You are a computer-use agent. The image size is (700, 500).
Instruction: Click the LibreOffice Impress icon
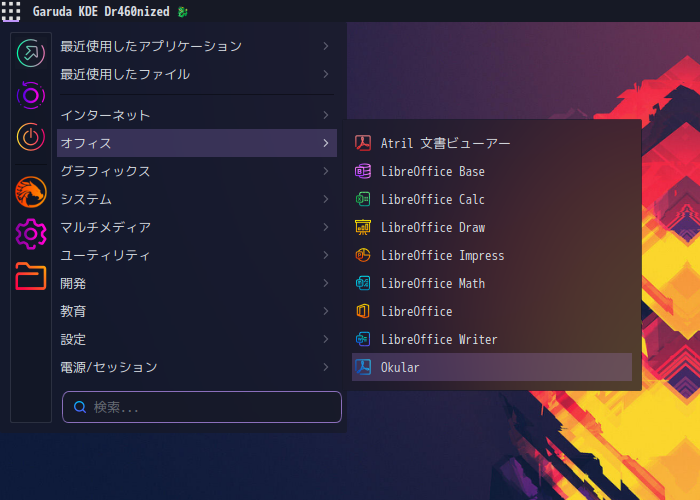tap(363, 255)
